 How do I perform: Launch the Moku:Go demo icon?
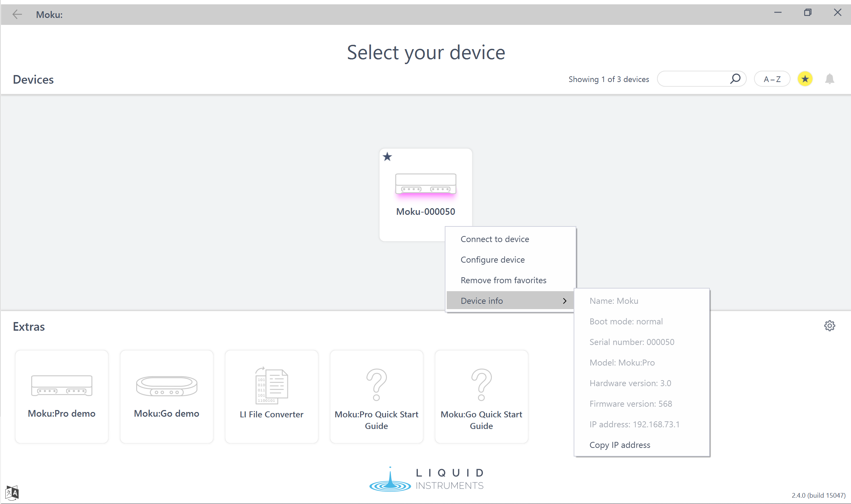[166, 386]
